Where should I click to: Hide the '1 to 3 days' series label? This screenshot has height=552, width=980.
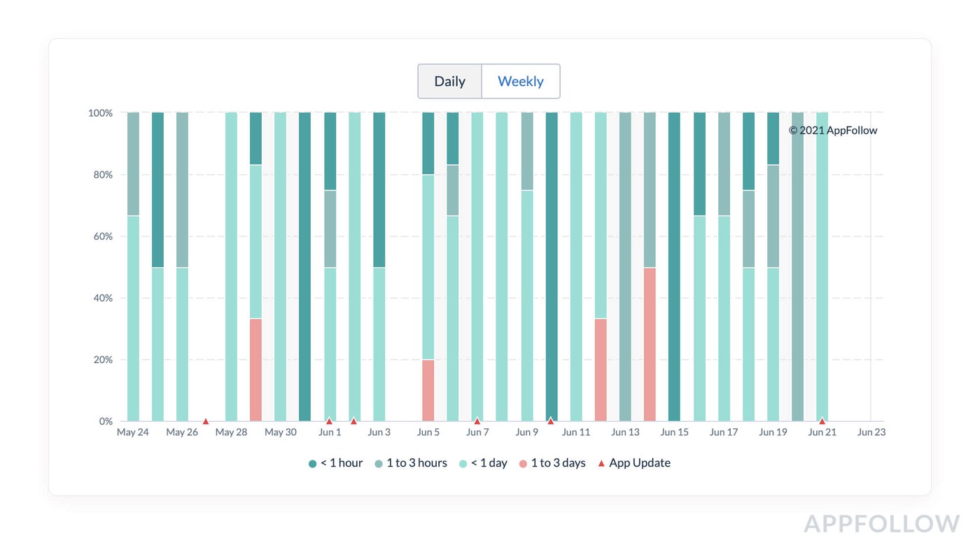(x=558, y=463)
